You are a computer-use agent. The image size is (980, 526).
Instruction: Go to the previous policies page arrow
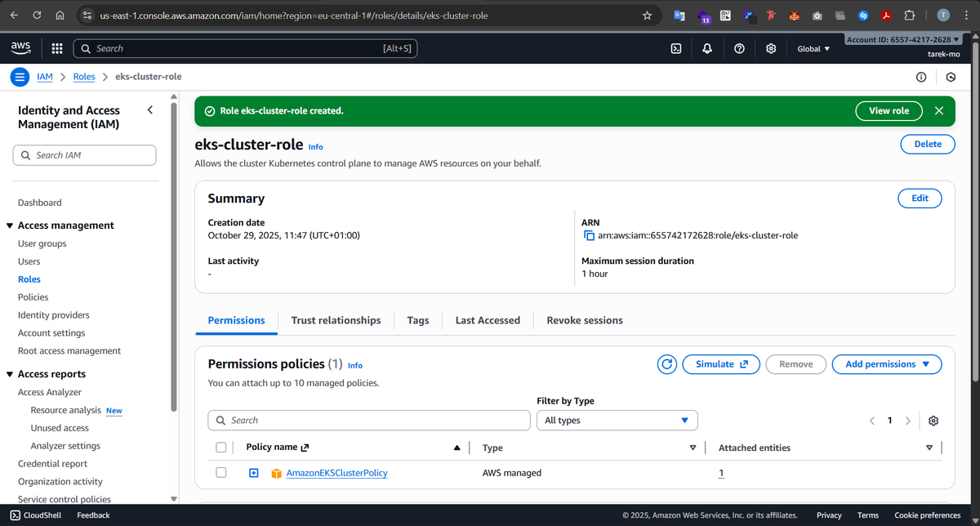click(x=871, y=421)
